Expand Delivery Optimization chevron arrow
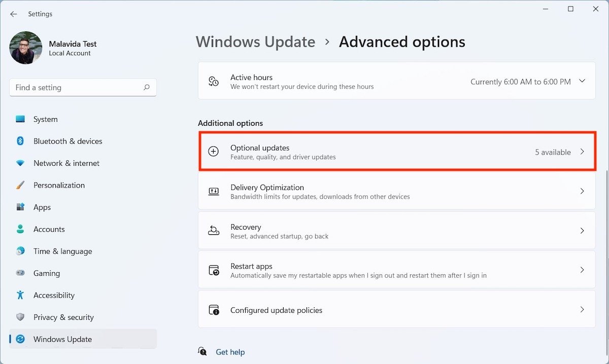 [x=582, y=191]
